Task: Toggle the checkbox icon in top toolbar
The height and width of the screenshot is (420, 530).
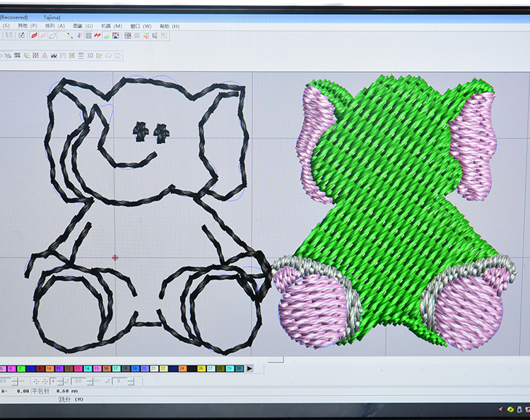Action: point(22,35)
